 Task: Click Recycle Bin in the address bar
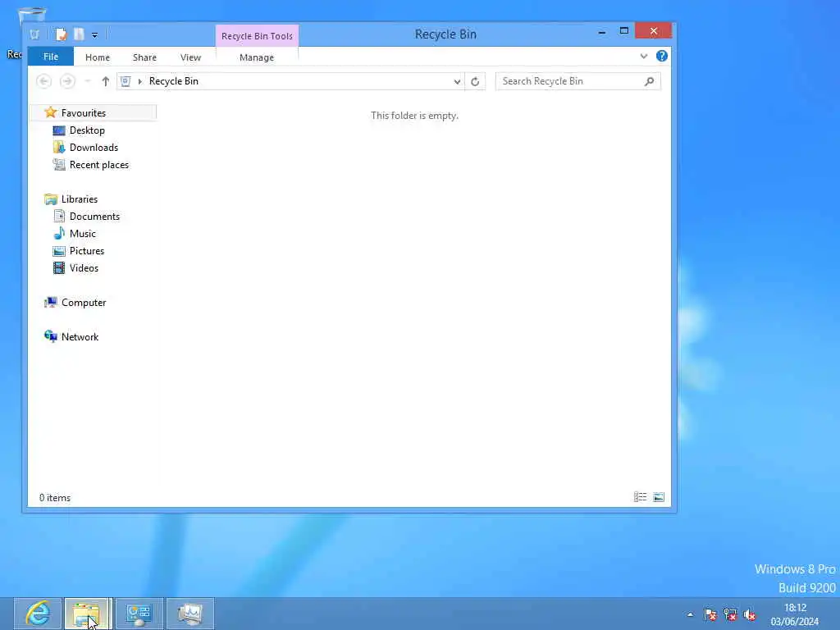pyautogui.click(x=174, y=81)
